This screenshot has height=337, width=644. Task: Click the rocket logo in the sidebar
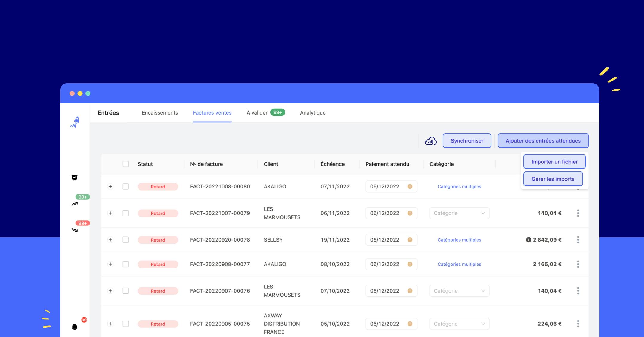pyautogui.click(x=75, y=122)
